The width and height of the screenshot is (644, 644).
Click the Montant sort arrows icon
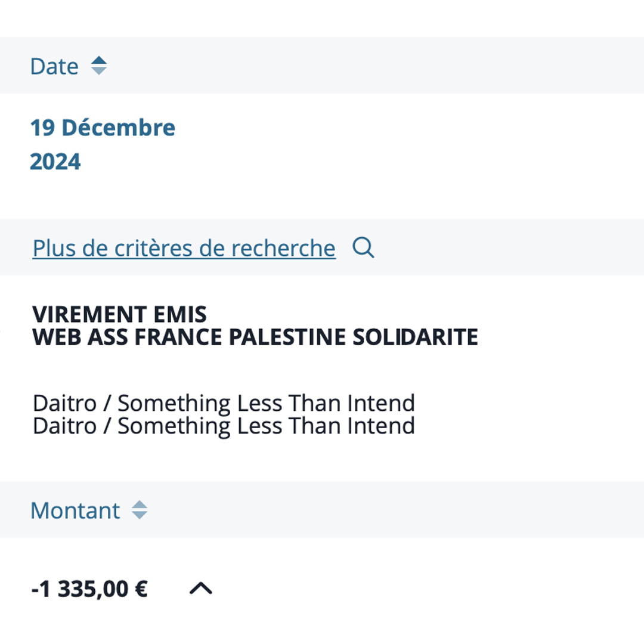click(x=140, y=510)
